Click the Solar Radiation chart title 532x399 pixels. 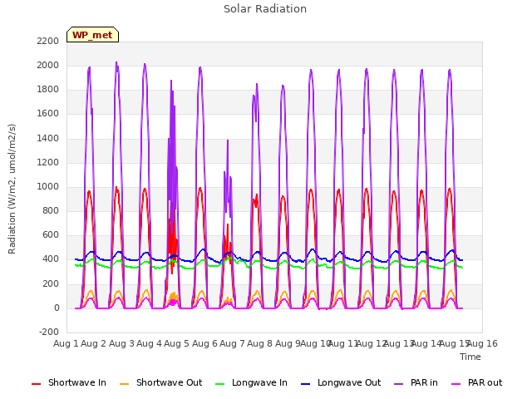pos(265,9)
